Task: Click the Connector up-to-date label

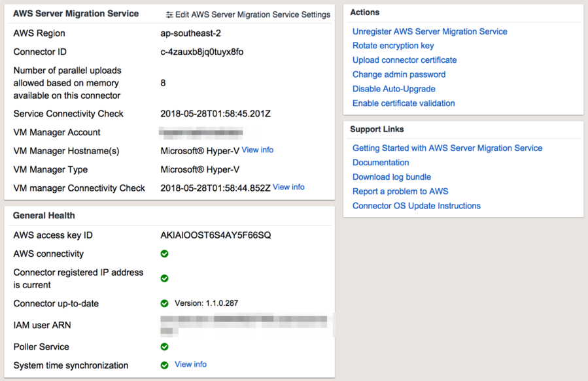Action: coord(56,303)
